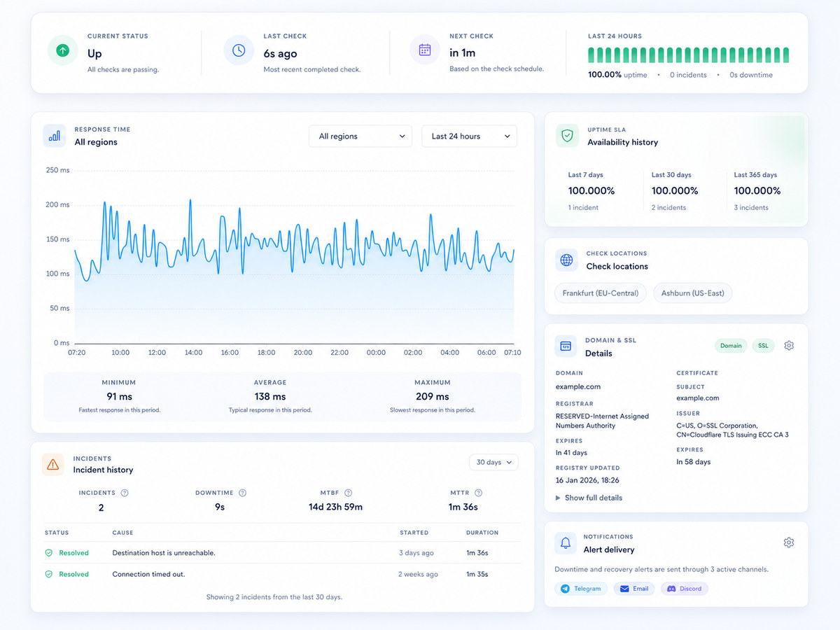Click 'Destination host is unreachable.' cause
The width and height of the screenshot is (840, 630).
pos(164,553)
